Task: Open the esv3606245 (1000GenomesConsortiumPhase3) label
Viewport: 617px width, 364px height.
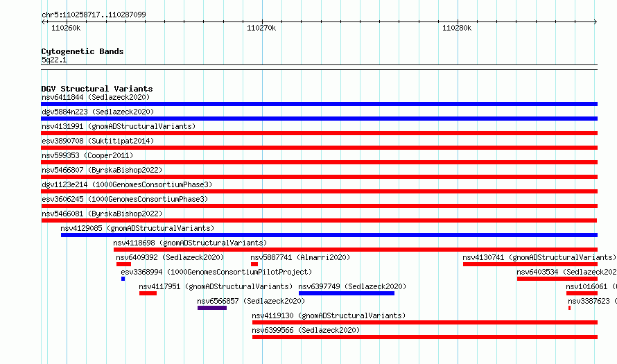Action: [125, 199]
